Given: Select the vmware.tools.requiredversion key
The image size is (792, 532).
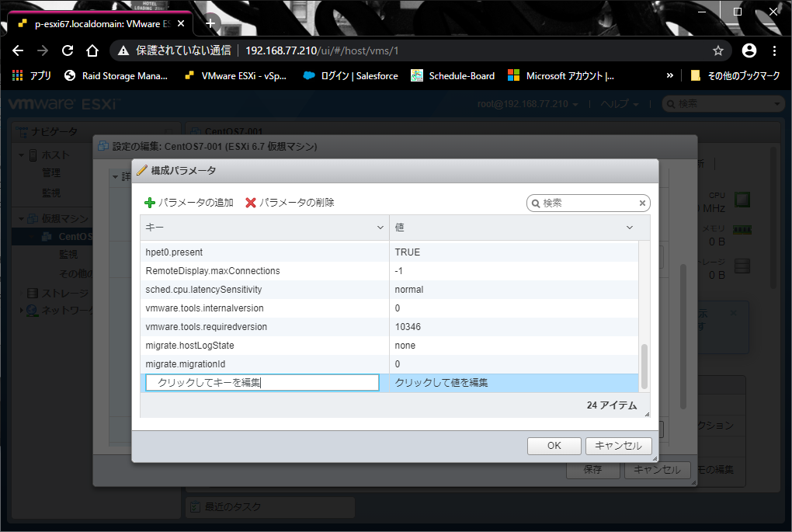Looking at the screenshot, I should tap(206, 327).
